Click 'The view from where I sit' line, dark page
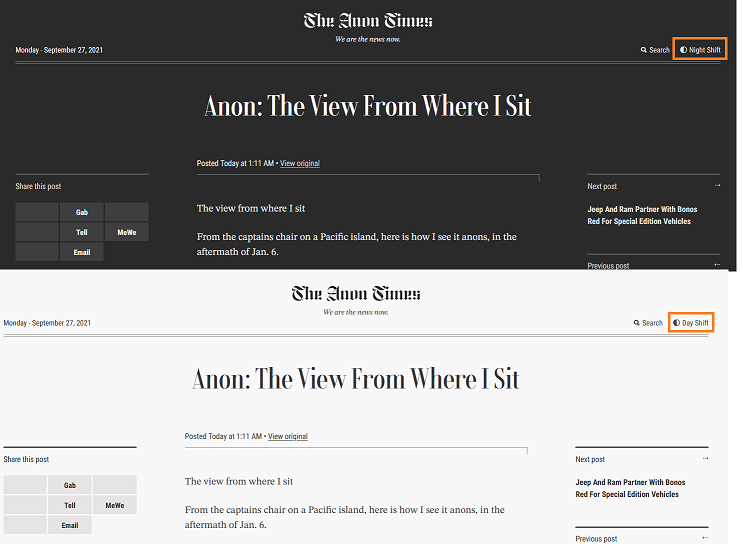The image size is (743, 544). pyautogui.click(x=251, y=209)
